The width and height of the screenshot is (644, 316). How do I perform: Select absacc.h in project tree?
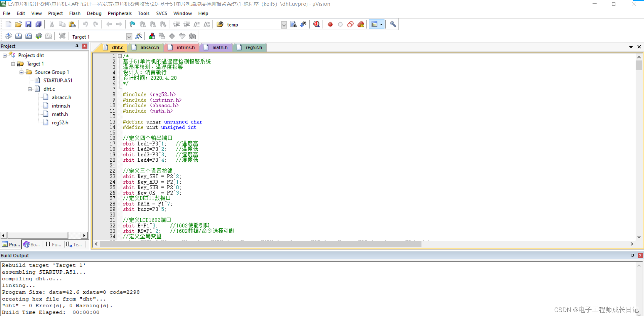point(61,97)
